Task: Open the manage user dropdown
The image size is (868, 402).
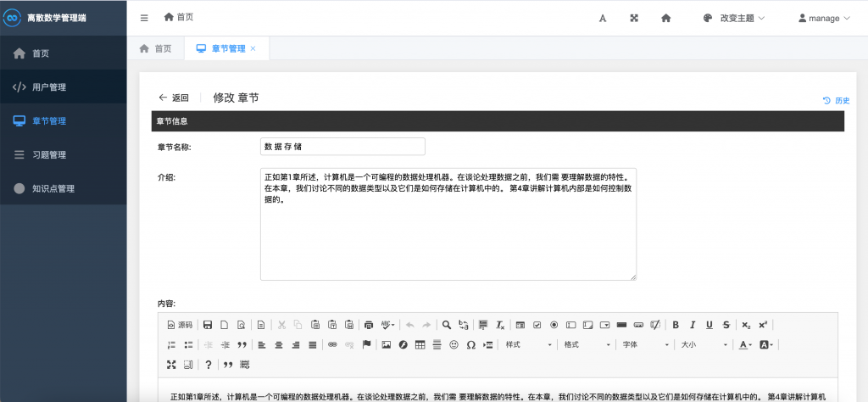Action: [x=824, y=18]
